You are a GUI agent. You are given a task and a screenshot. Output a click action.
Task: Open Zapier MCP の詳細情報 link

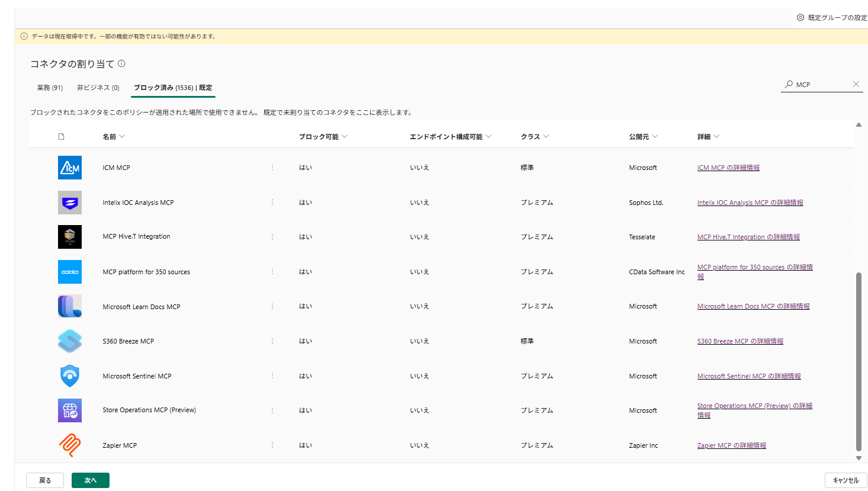tap(732, 445)
